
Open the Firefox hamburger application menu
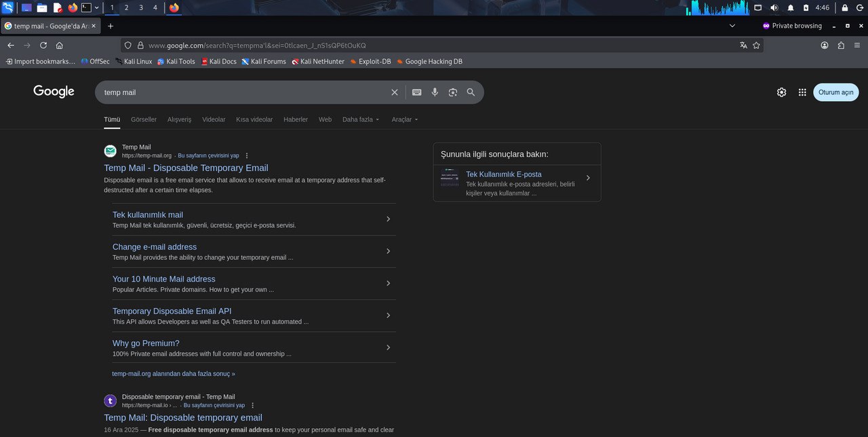pyautogui.click(x=857, y=45)
